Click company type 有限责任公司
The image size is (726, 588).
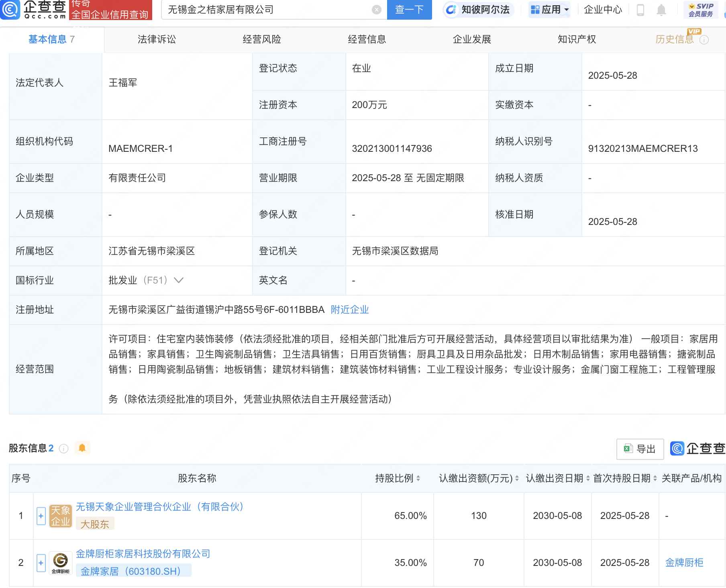(x=137, y=178)
